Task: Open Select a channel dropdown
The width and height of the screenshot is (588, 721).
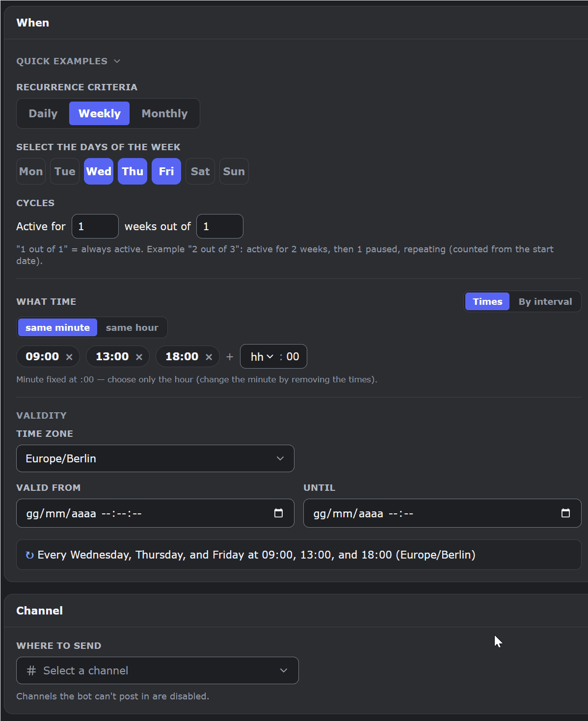Action: click(158, 670)
